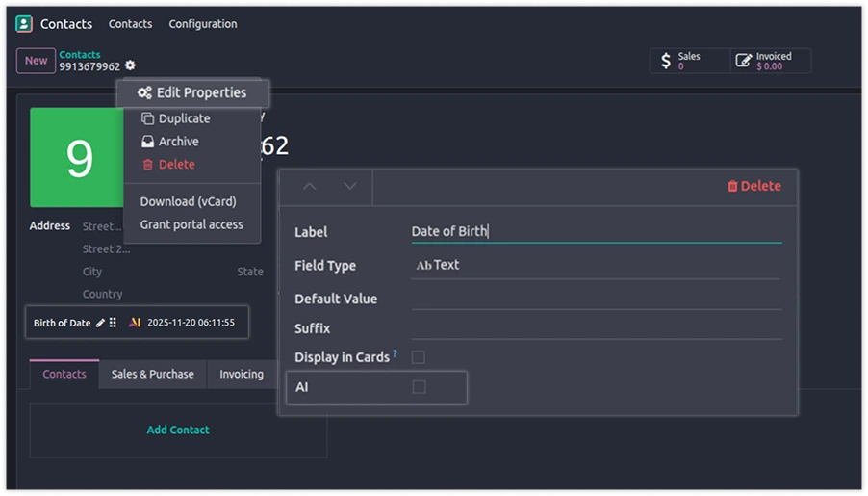Enable the Display in Cards checkbox
This screenshot has height=496, width=868.
419,357
